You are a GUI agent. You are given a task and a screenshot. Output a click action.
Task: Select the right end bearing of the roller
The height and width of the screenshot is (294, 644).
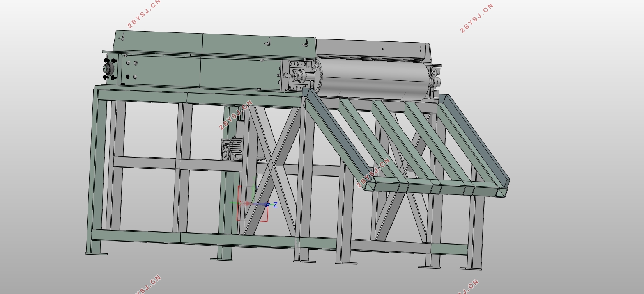pyautogui.click(x=435, y=81)
